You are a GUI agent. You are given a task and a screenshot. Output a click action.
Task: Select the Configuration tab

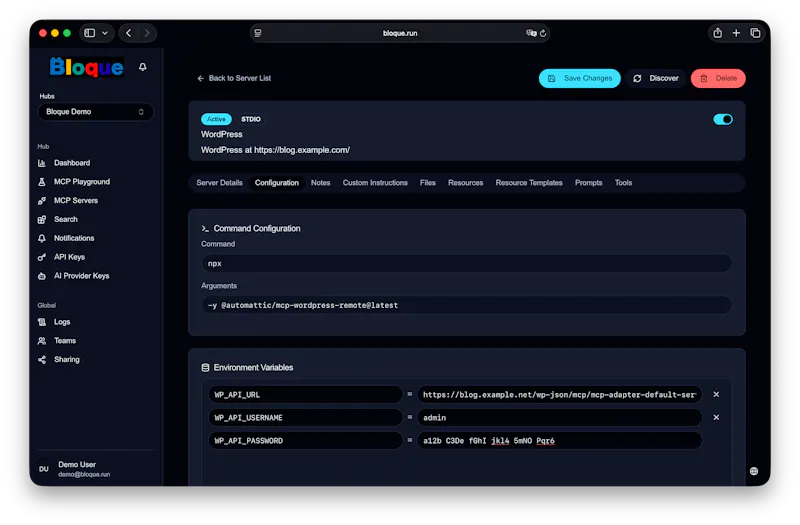[x=277, y=183]
